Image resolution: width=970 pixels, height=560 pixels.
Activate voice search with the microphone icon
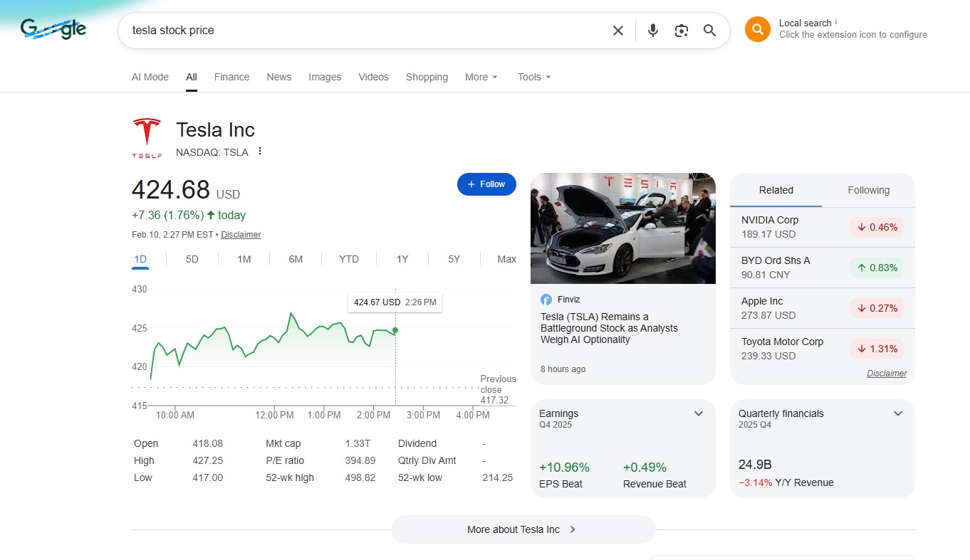tap(652, 30)
